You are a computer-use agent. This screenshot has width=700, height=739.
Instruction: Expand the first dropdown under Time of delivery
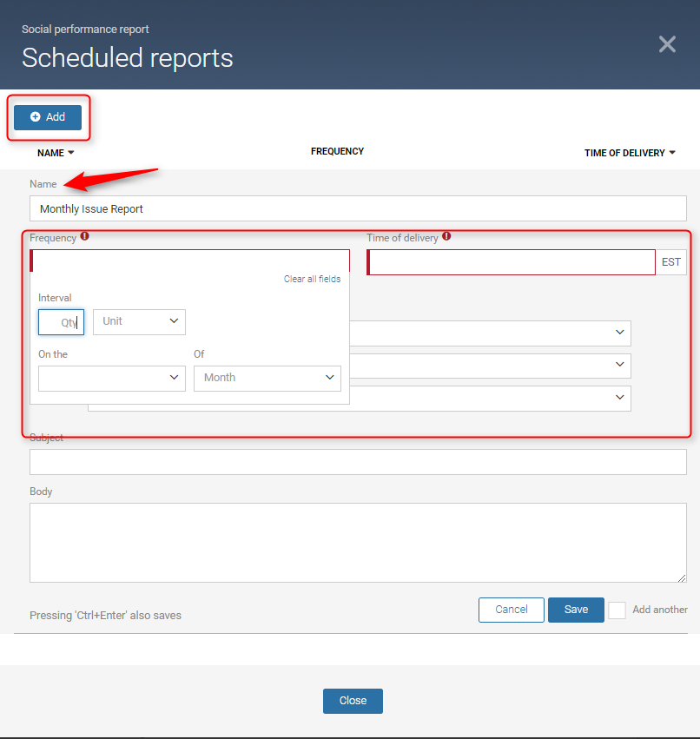490,333
